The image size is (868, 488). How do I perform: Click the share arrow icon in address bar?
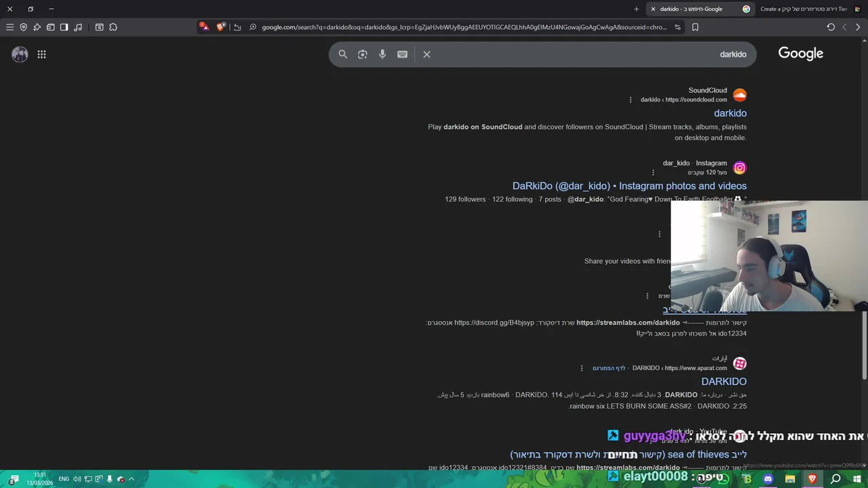[x=237, y=27]
